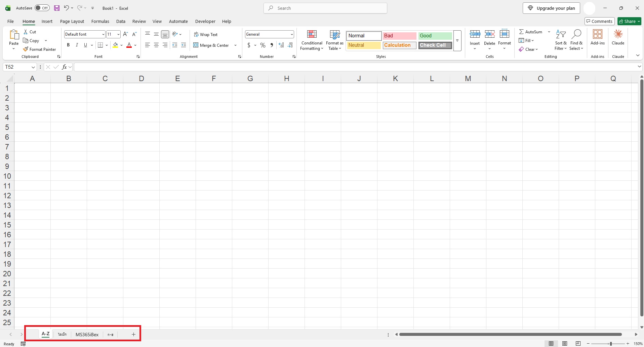Toggle the AutoSave switch
Image resolution: width=644 pixels, height=347 pixels.
click(42, 8)
